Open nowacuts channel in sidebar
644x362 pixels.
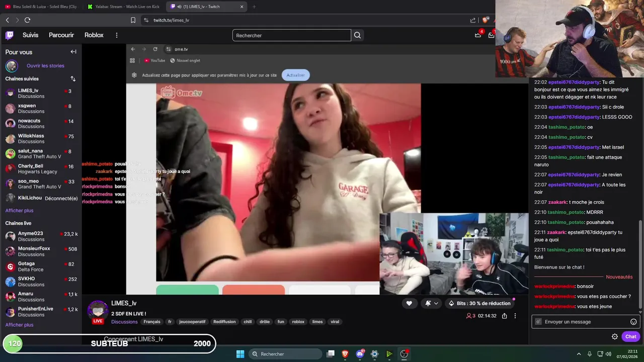41,124
